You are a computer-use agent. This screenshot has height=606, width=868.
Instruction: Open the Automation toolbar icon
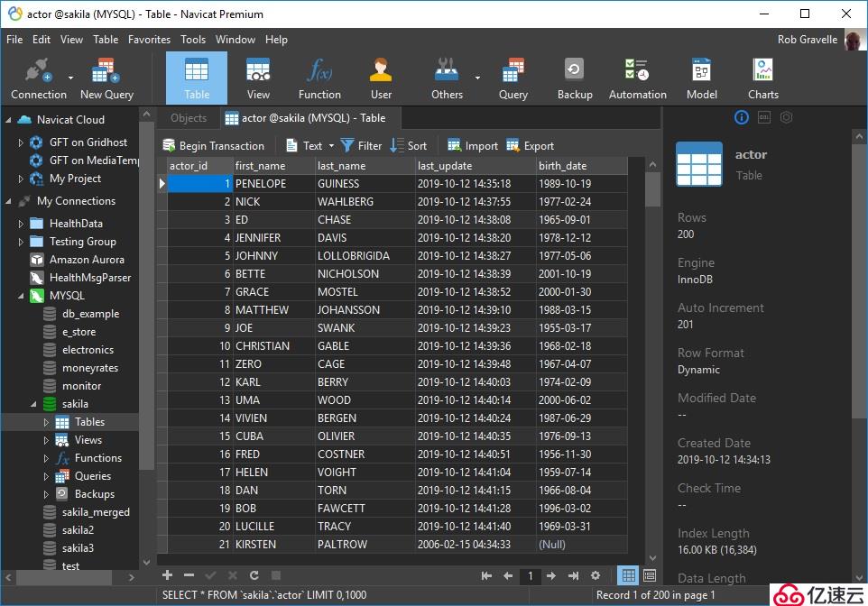point(637,78)
